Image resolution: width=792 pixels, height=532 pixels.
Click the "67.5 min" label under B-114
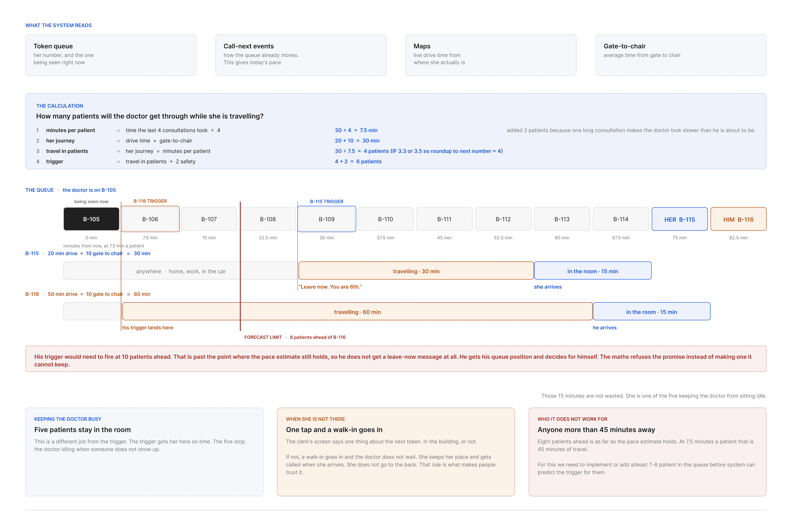click(x=621, y=238)
